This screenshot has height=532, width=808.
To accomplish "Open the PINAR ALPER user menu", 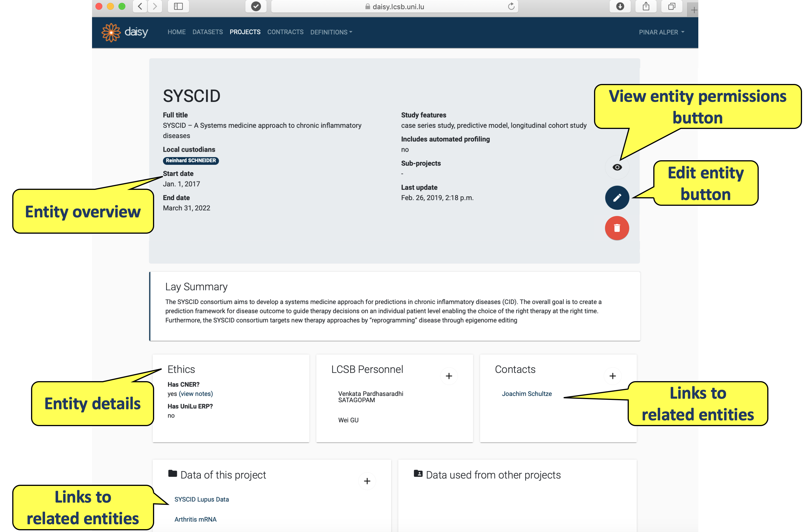I will [661, 32].
